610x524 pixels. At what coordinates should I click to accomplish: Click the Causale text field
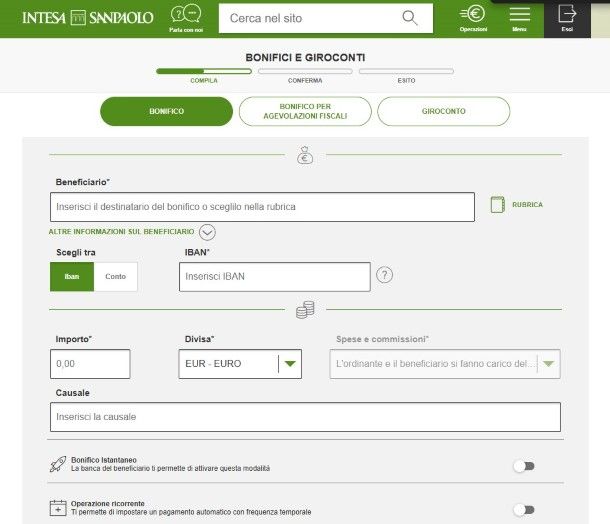point(305,417)
